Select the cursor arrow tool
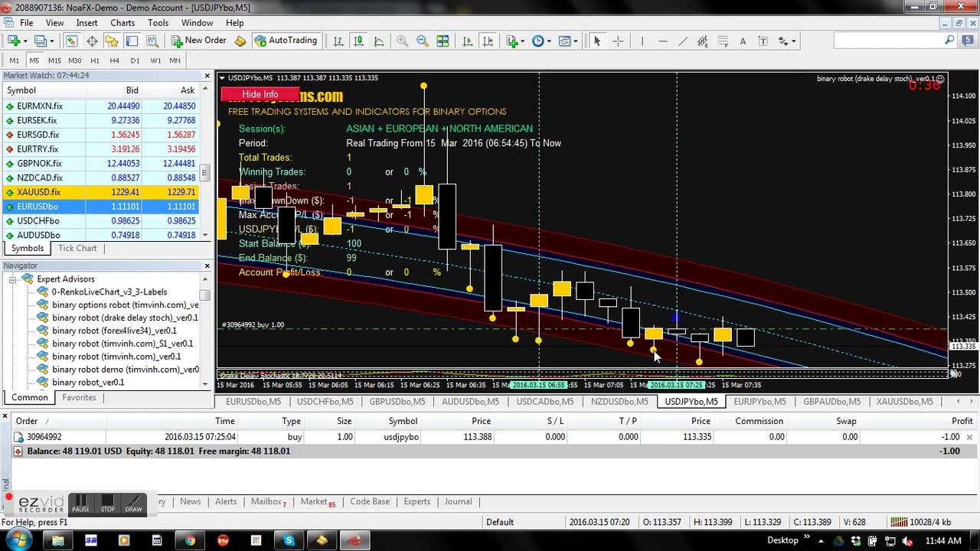 [597, 41]
